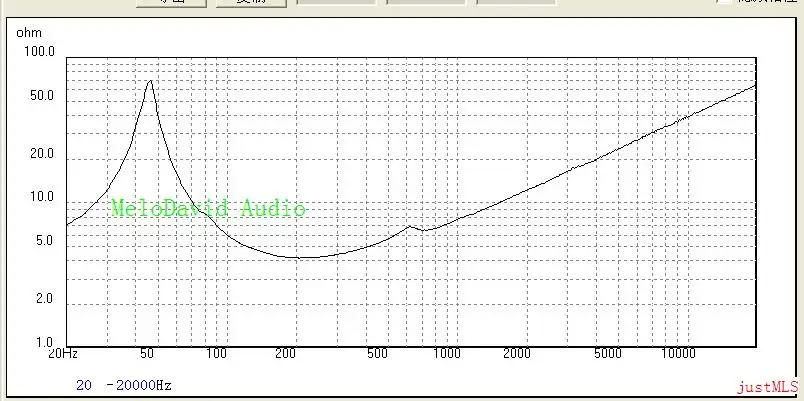Click the impedance curve's resonance peak
Image resolution: width=804 pixels, height=401 pixels.
[x=150, y=81]
